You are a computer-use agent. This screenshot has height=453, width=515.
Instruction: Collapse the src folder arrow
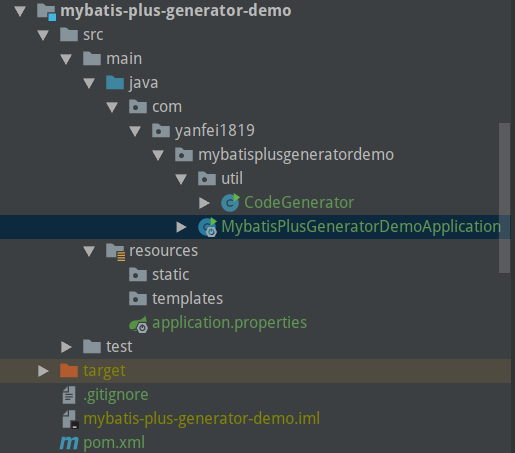43,35
